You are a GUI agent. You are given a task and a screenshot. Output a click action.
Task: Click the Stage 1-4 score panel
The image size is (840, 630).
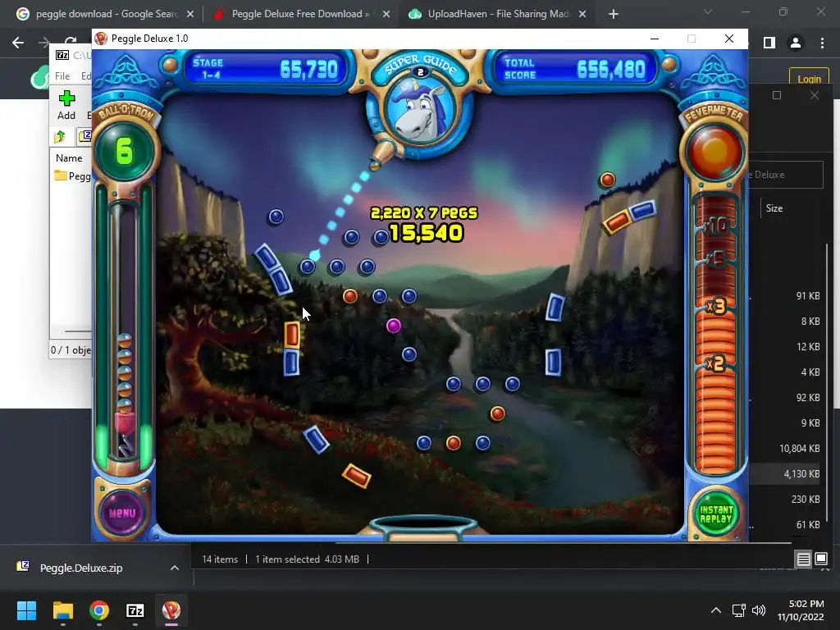(265, 69)
